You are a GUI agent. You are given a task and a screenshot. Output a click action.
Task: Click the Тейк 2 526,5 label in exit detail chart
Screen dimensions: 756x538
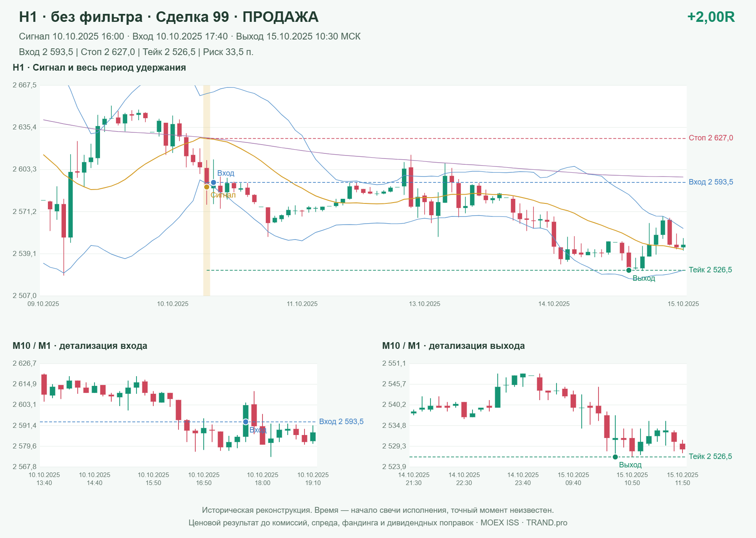710,456
